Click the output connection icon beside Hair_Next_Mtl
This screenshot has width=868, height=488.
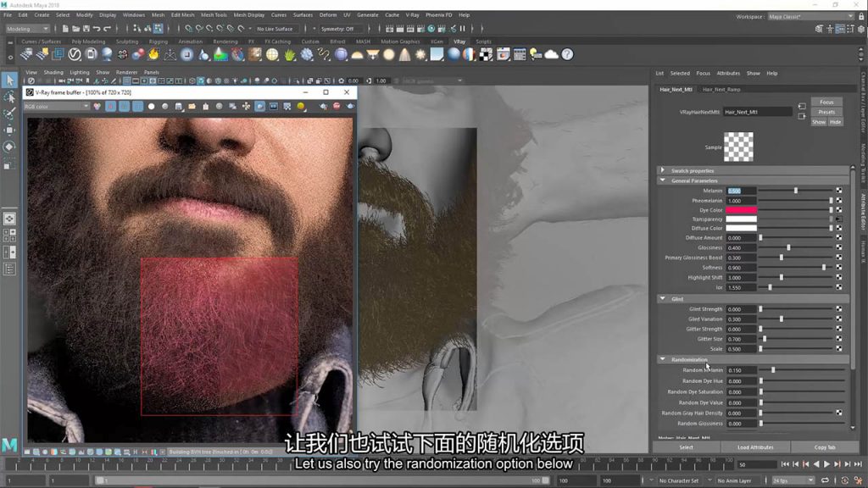tap(802, 116)
